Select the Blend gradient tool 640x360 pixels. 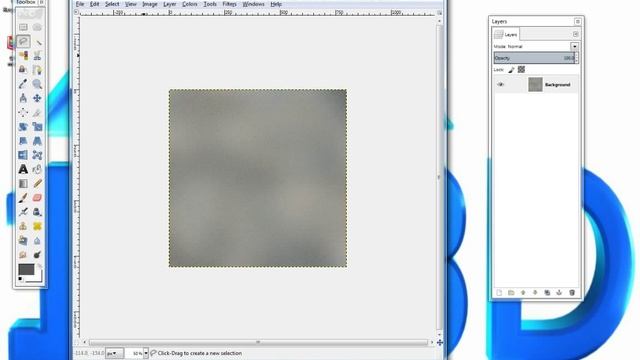click(x=23, y=183)
